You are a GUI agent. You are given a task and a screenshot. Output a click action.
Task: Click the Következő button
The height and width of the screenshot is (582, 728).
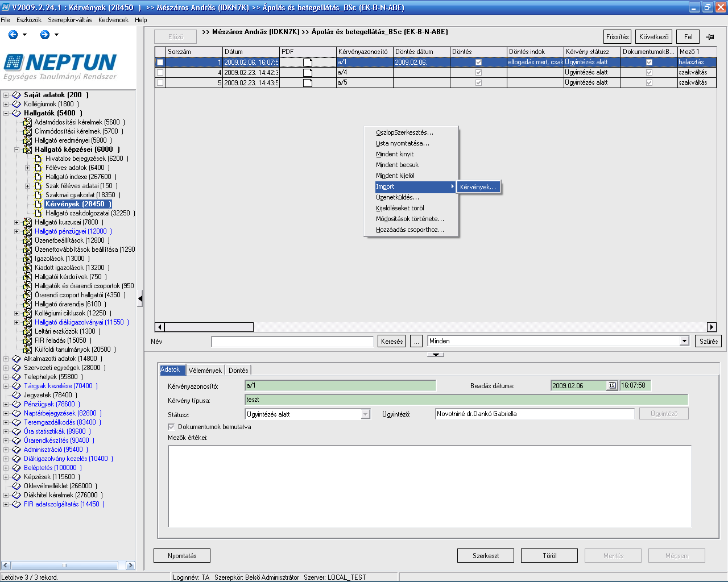click(x=653, y=37)
